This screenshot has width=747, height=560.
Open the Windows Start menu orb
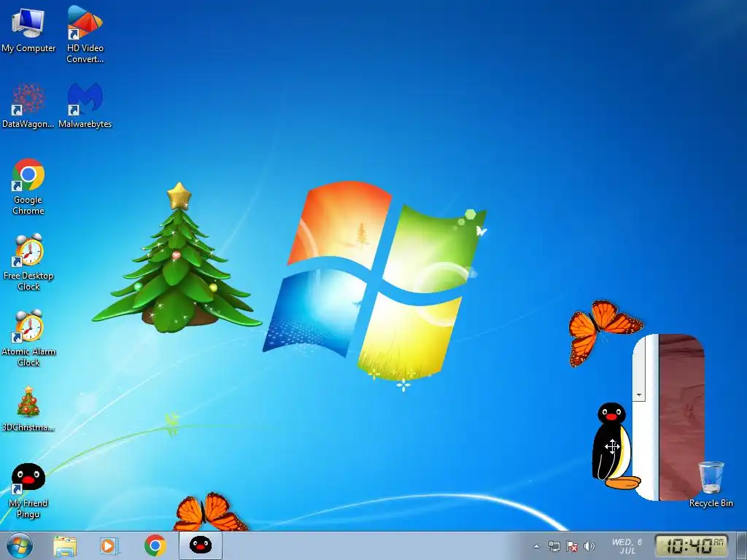(20, 545)
